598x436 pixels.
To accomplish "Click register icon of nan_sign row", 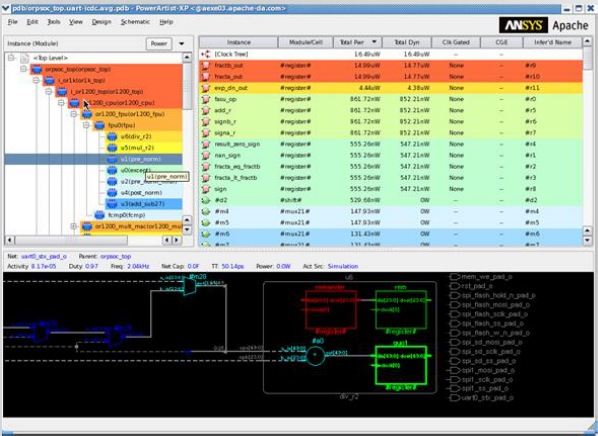I will coord(206,156).
